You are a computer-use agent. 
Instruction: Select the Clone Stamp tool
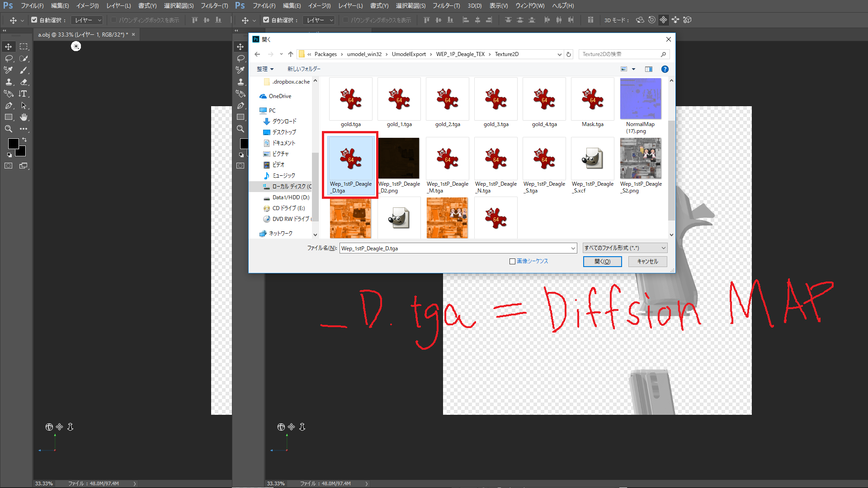[9, 82]
